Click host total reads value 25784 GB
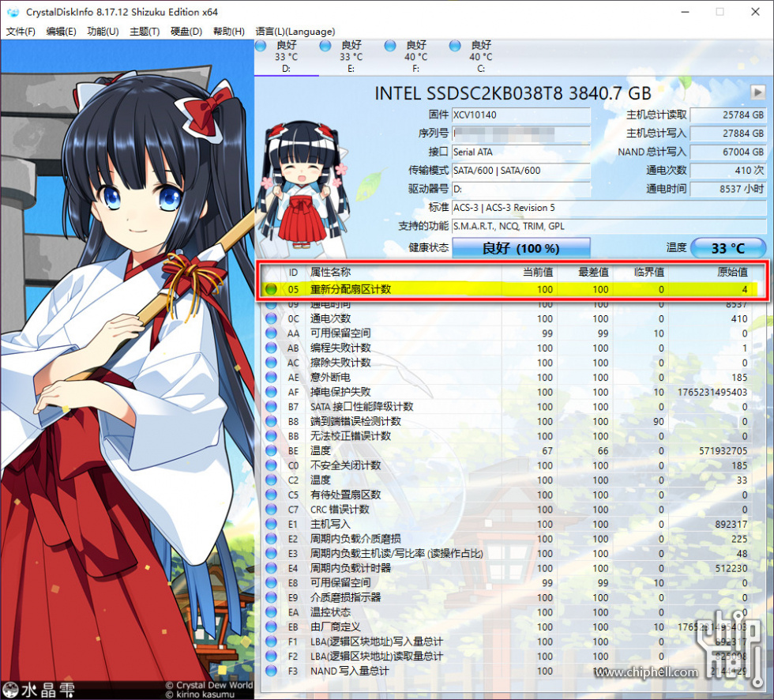The width and height of the screenshot is (774, 700). coord(728,115)
